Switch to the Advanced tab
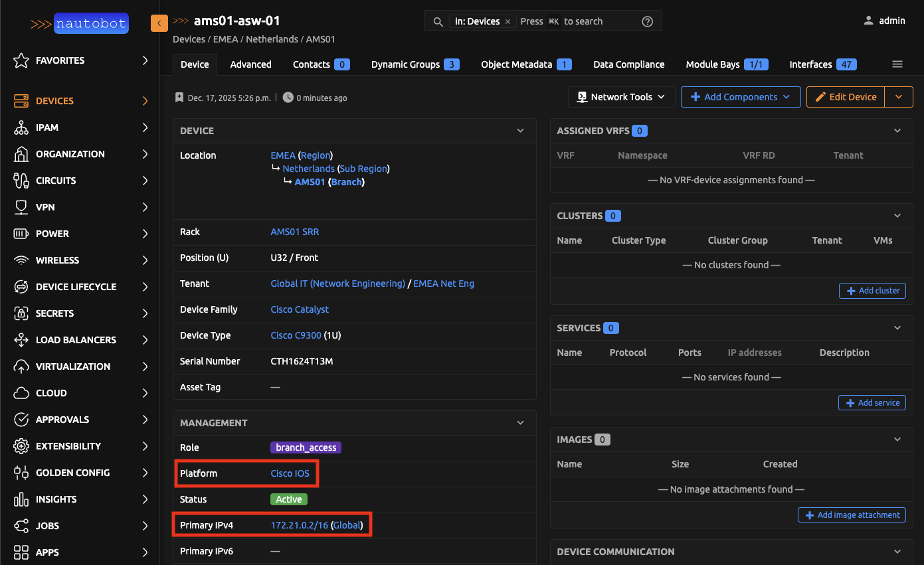The width and height of the screenshot is (924, 565). pyautogui.click(x=250, y=64)
